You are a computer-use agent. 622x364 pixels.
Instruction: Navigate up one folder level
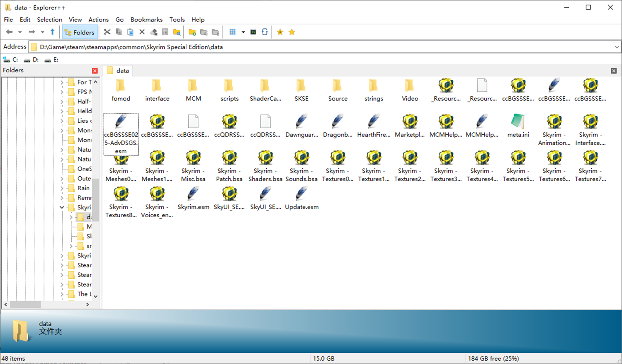52,32
